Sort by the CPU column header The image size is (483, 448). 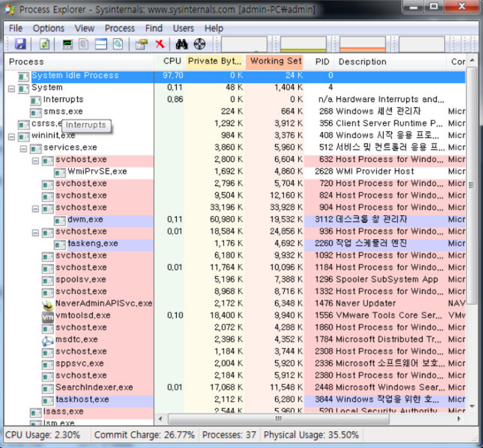(170, 62)
